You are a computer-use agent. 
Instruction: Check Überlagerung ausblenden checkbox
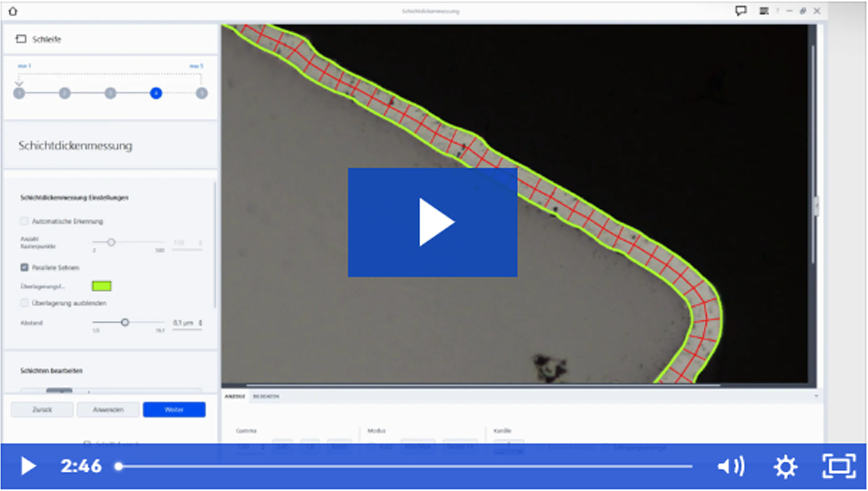coord(24,303)
